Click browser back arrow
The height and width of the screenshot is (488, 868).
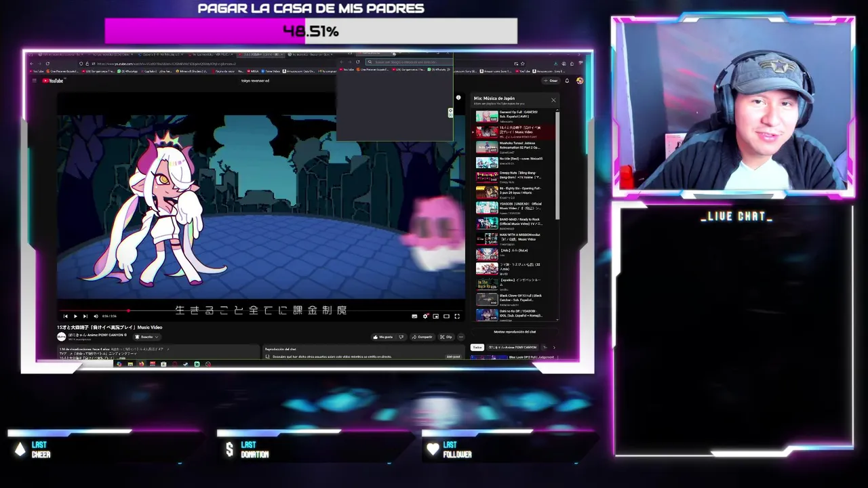point(32,63)
